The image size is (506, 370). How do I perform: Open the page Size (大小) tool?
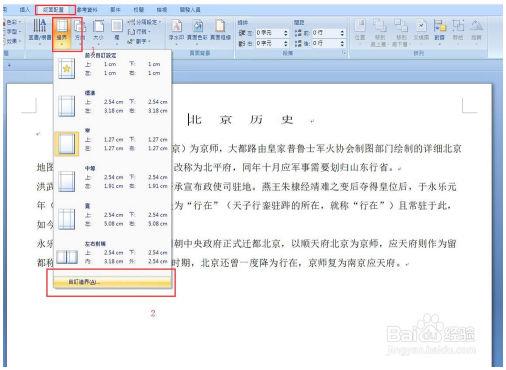pos(98,30)
